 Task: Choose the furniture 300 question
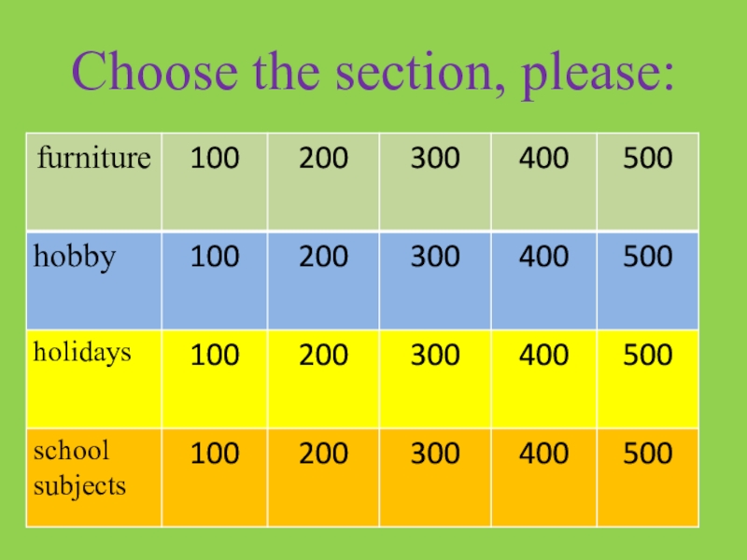[x=435, y=159]
